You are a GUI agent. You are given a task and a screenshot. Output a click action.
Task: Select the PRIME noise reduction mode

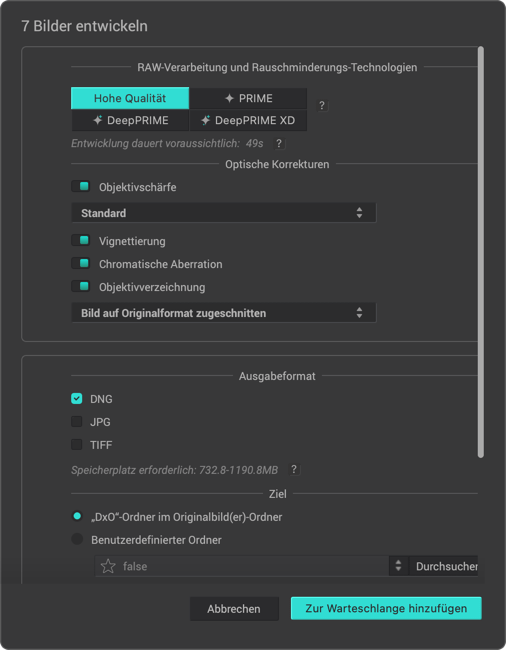point(248,98)
